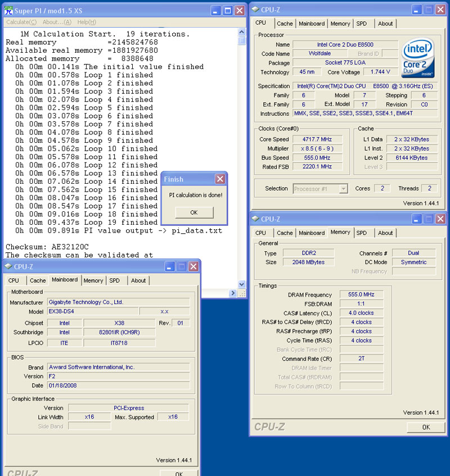450x476 pixels.
Task: Click OK in the Memory CPU-Z window
Action: pyautogui.click(x=426, y=427)
